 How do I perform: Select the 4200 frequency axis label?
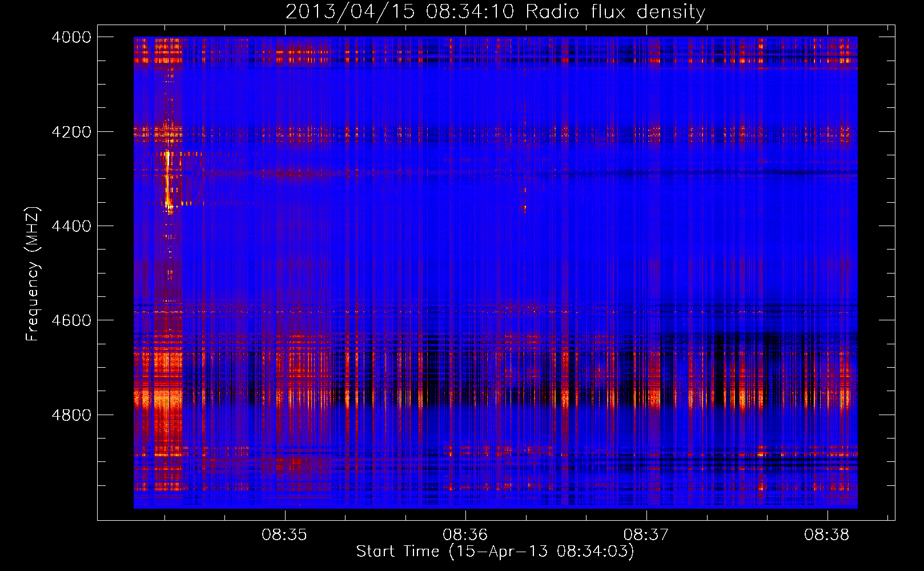(71, 132)
